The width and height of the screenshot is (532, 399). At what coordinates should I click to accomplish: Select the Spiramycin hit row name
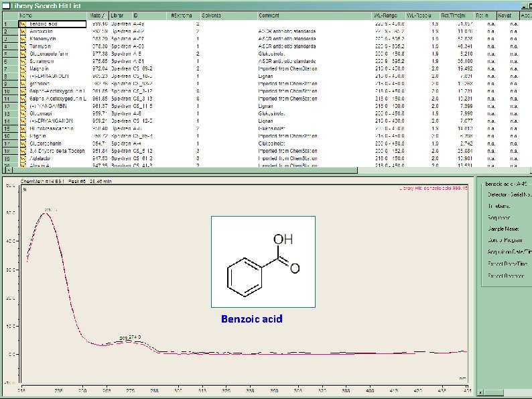(x=42, y=62)
